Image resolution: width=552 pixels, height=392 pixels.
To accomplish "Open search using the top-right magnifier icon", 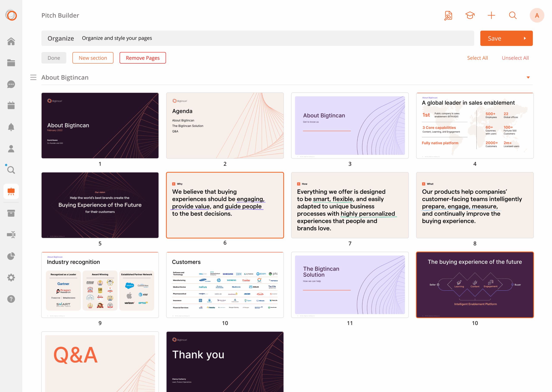I will pos(513,15).
